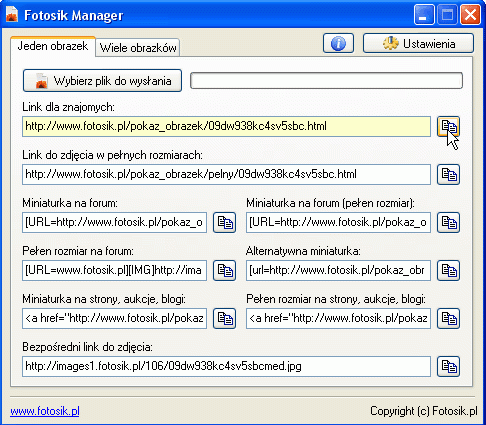Viewport: 486px width, 425px height.
Task: Click the Fotosik Manager title bar icon
Action: 12,15
